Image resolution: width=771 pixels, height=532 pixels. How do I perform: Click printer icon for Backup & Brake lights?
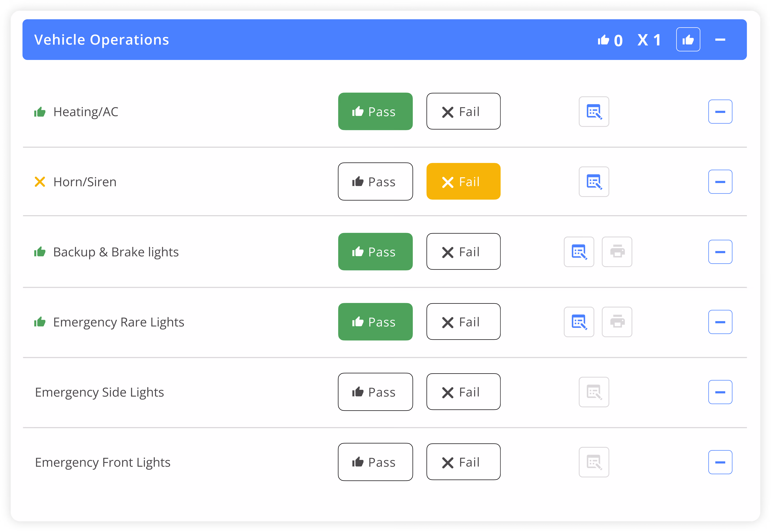coord(617,252)
